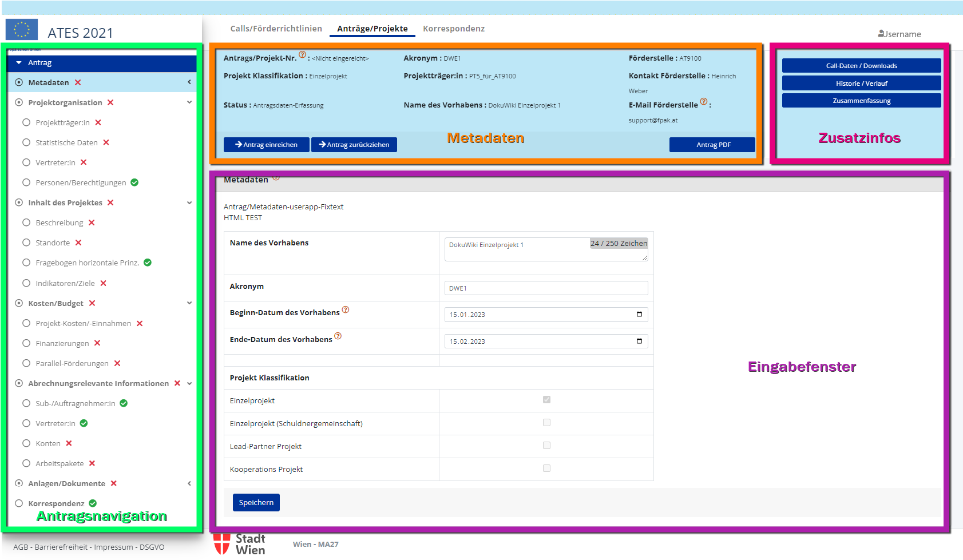The image size is (963, 560).
Task: Click the help icon next to Antrags/Projekt-Nr.
Action: pyautogui.click(x=302, y=55)
